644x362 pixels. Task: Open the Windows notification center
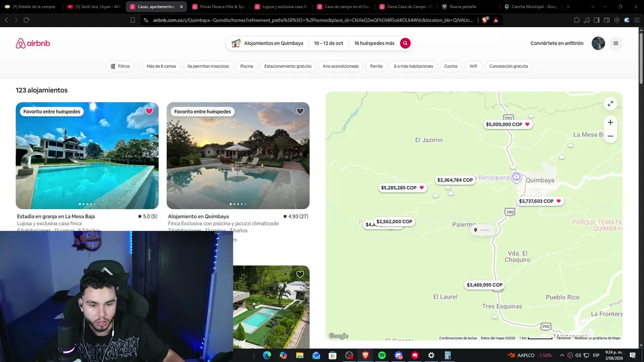632,355
